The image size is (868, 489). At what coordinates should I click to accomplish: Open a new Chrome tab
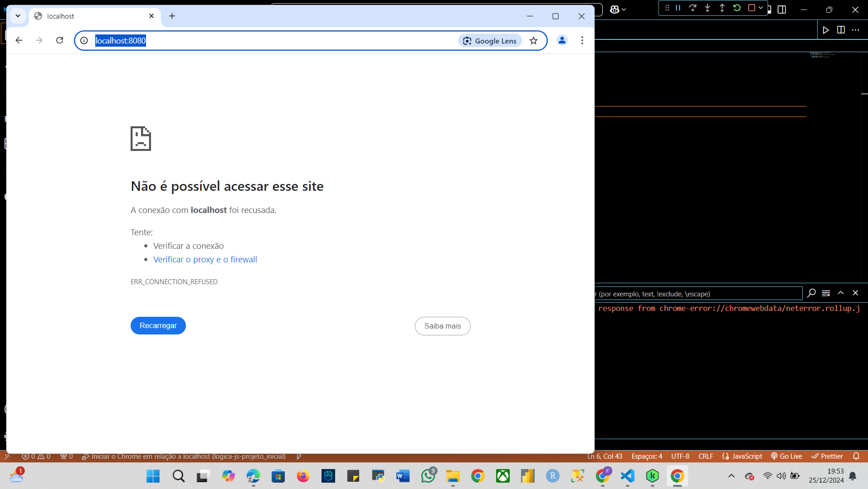pos(172,16)
